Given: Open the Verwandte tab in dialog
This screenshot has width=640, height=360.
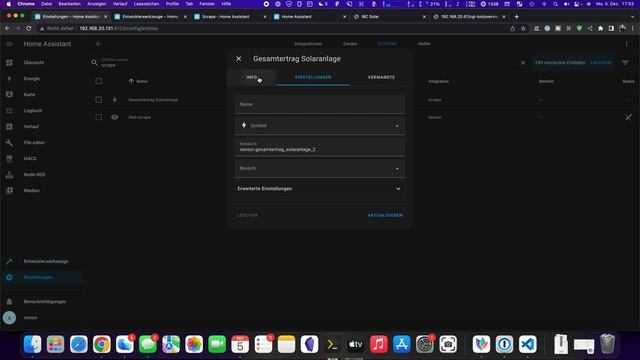Looking at the screenshot, I should pyautogui.click(x=381, y=77).
